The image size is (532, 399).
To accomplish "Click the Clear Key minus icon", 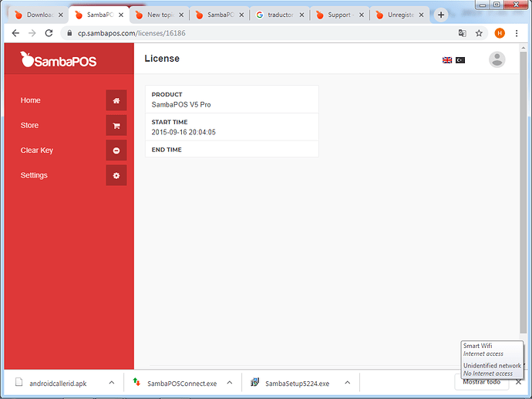I will click(116, 150).
